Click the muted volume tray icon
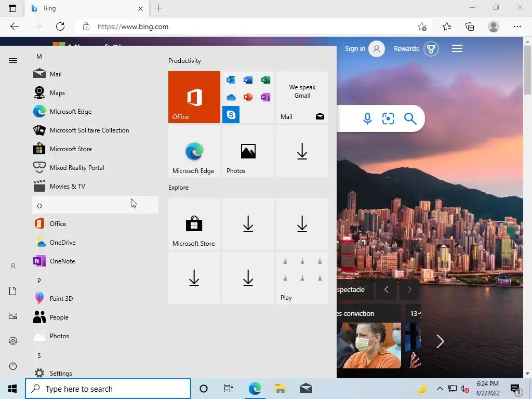 pos(464,389)
